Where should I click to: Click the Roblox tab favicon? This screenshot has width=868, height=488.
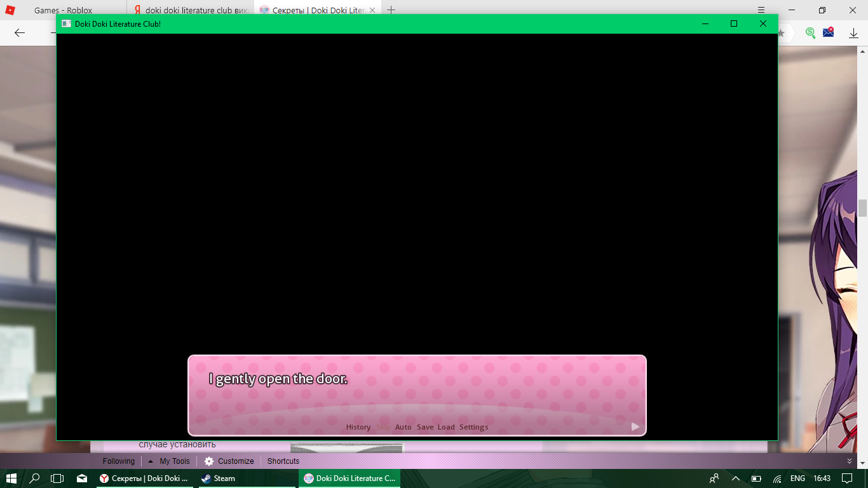[x=10, y=10]
